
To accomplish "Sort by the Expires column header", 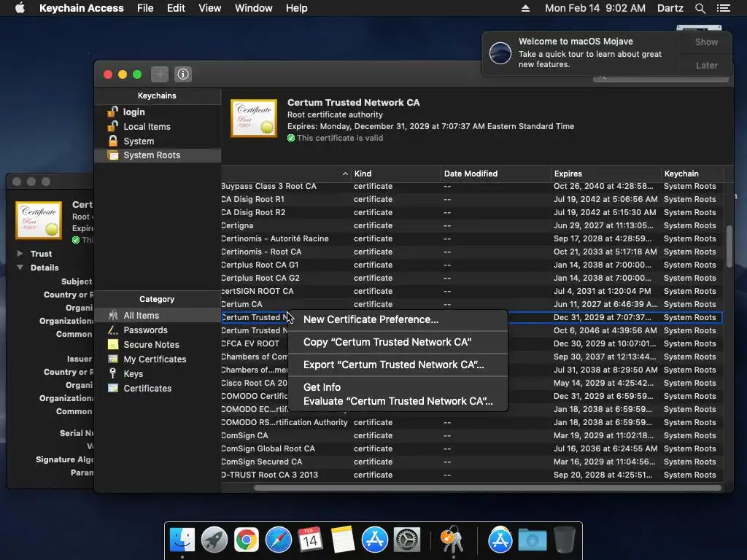I will click(x=606, y=174).
